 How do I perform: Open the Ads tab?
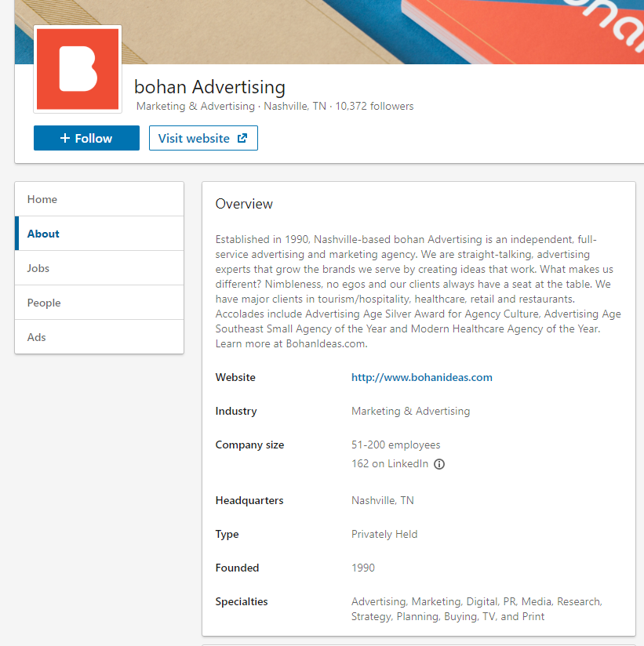click(x=37, y=337)
